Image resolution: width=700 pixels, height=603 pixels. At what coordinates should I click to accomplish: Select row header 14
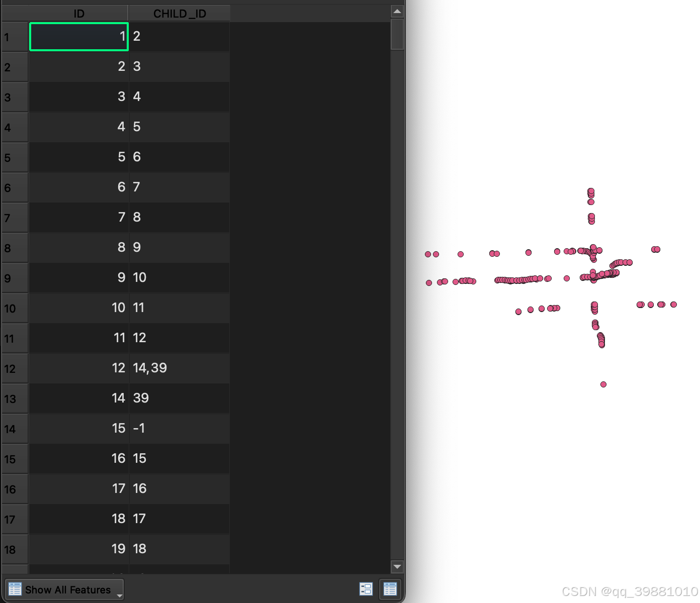pos(15,429)
